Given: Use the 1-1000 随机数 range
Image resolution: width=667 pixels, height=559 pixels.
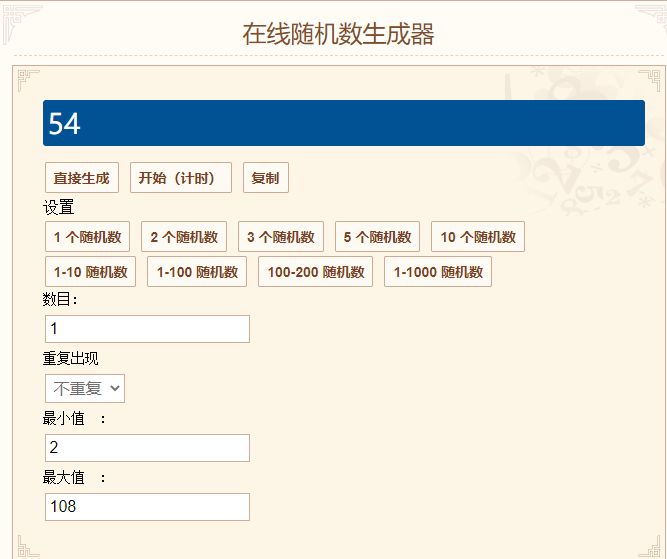Looking at the screenshot, I should (438, 271).
